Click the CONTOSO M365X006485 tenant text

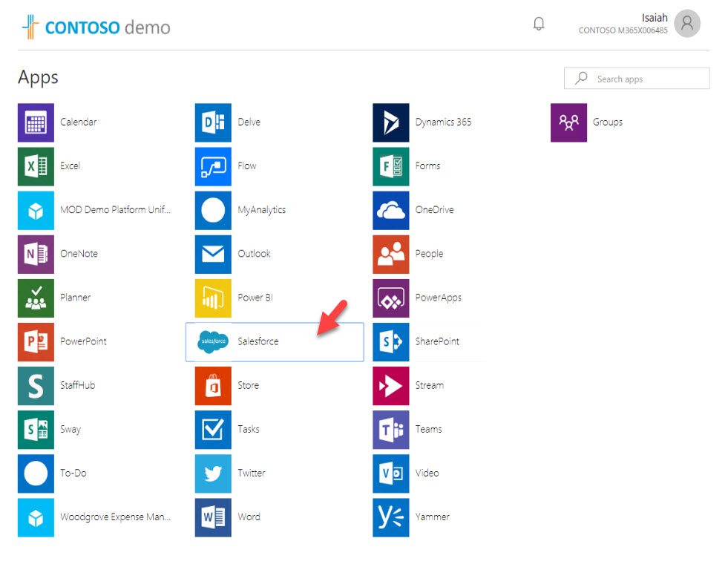(623, 30)
